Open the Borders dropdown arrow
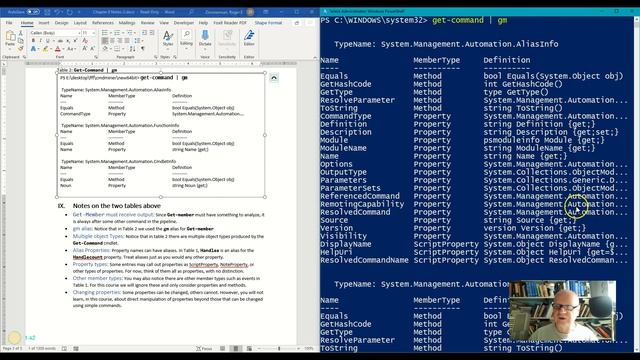The height and width of the screenshot is (360, 640). 123,49
